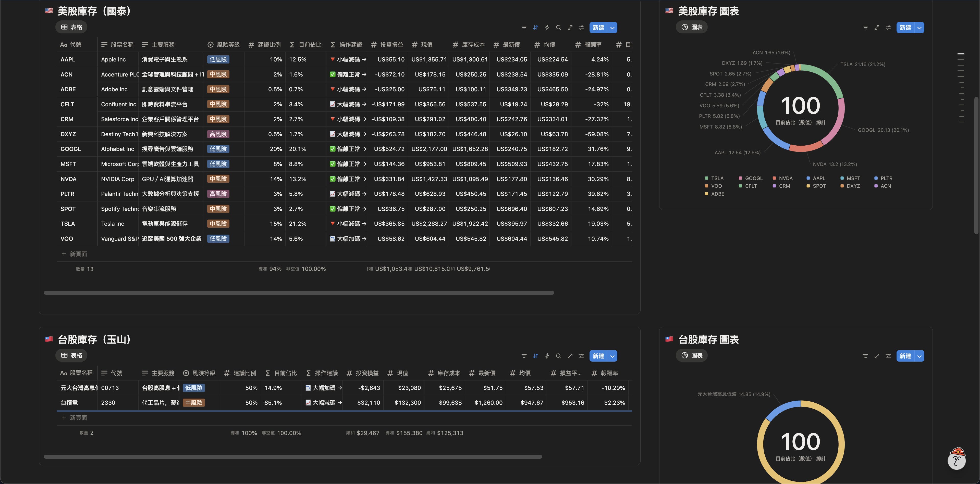This screenshot has height=484, width=980.
Task: Open view settings in 台股庫存（玉山）toolbar
Action: (581, 356)
